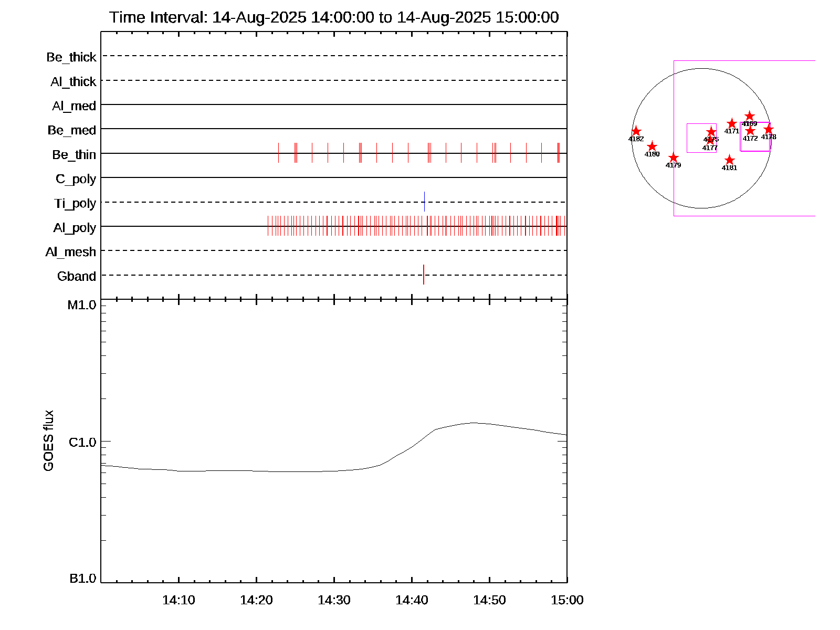
Task: Click the Be_thick filter row label
Action: coord(71,57)
